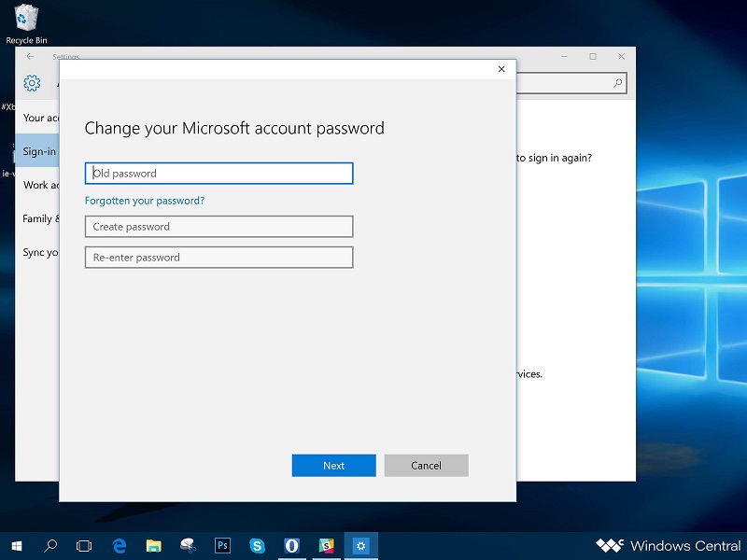Click the Old password field
Image resolution: width=747 pixels, height=560 pixels.
tap(218, 174)
